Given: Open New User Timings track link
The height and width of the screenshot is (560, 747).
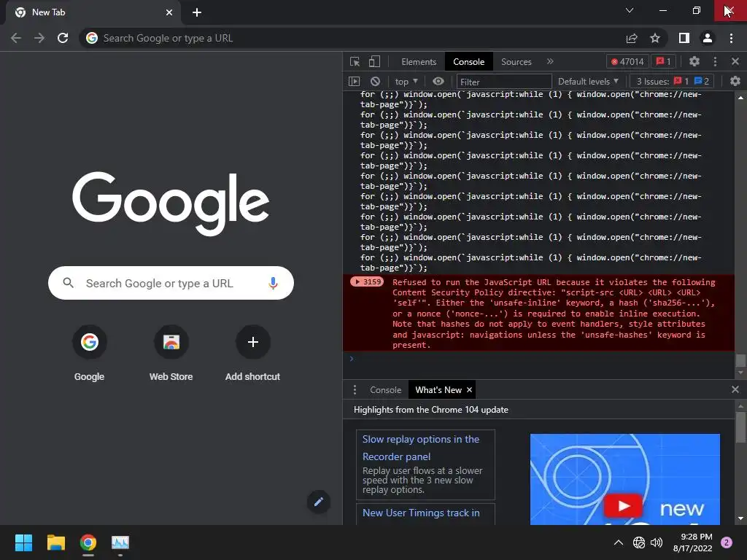Looking at the screenshot, I should 421,513.
